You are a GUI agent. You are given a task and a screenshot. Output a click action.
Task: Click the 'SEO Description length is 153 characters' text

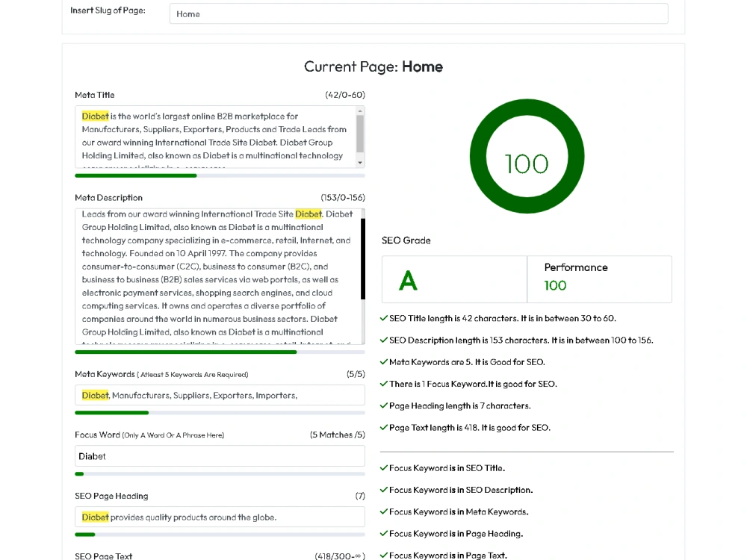coord(521,340)
